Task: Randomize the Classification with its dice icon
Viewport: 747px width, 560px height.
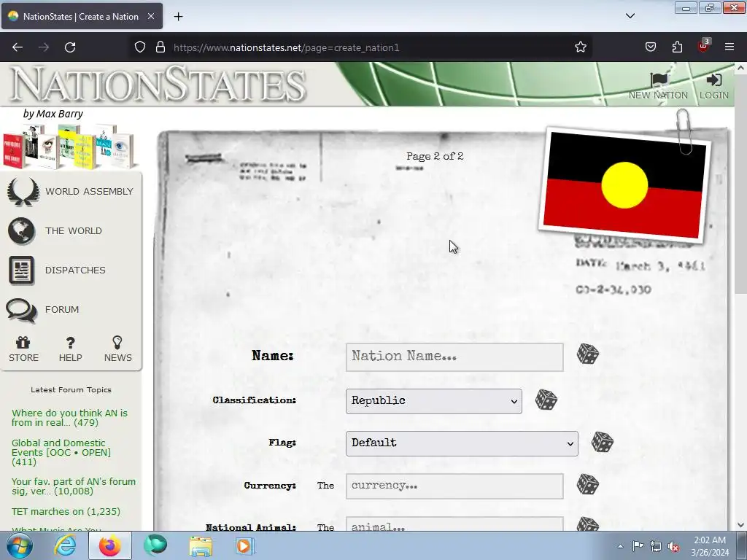Action: pos(546,400)
